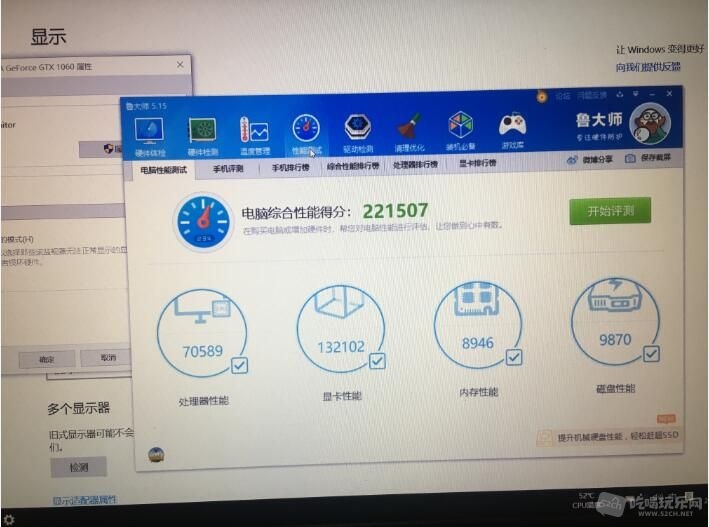Click 取消 in GTX 1060 properties dialog
The image size is (709, 527).
106,358
